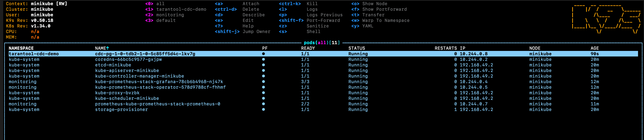This screenshot has width=644, height=140.
Task: Click the READY column header
Action: (x=308, y=48)
